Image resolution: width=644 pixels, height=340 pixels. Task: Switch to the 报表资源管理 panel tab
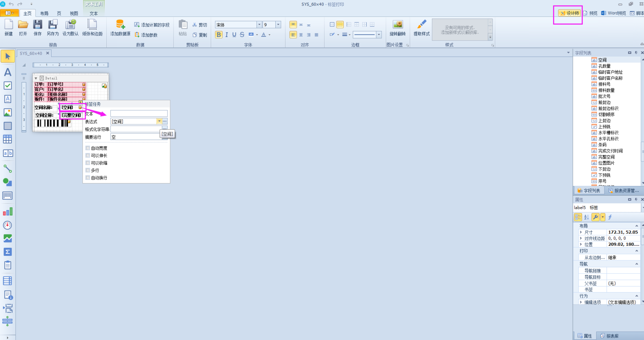click(623, 191)
